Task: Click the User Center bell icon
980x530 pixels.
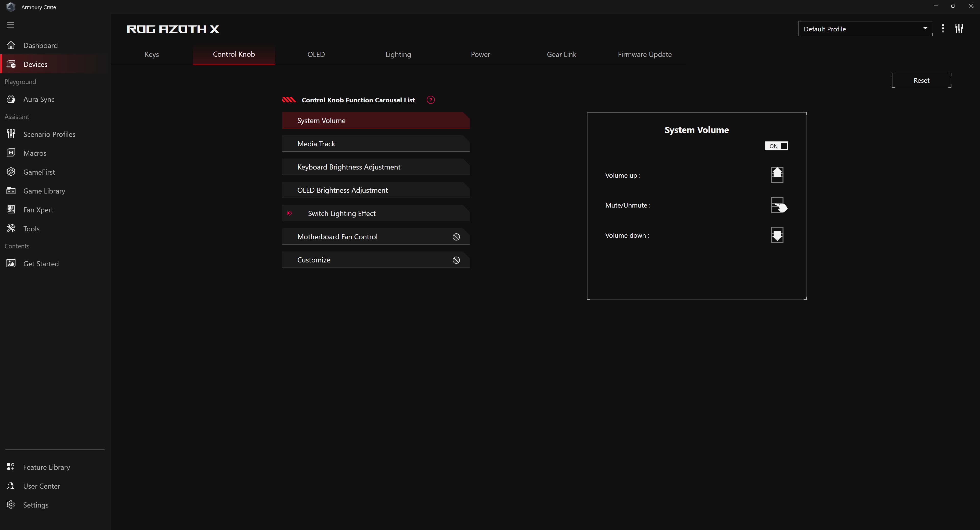Action: [11, 486]
